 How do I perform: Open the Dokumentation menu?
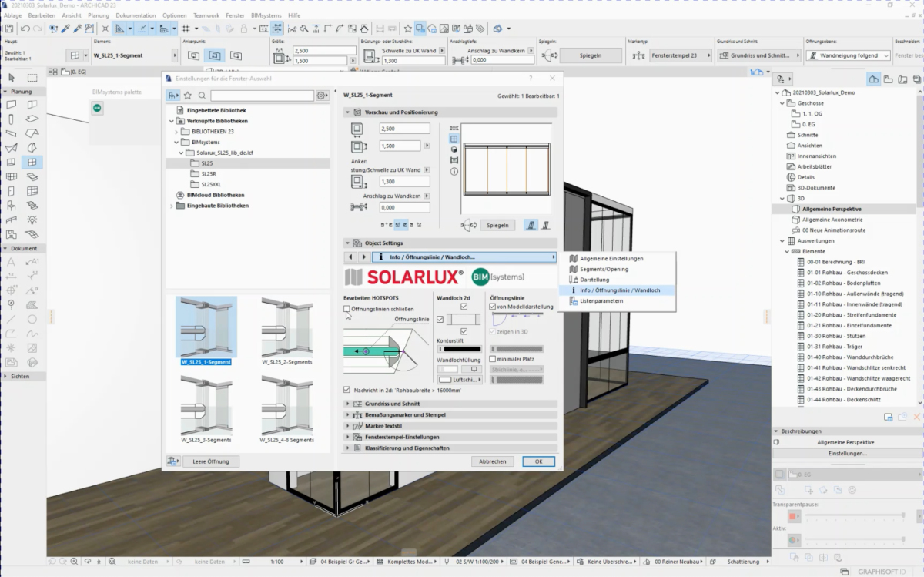(x=136, y=15)
